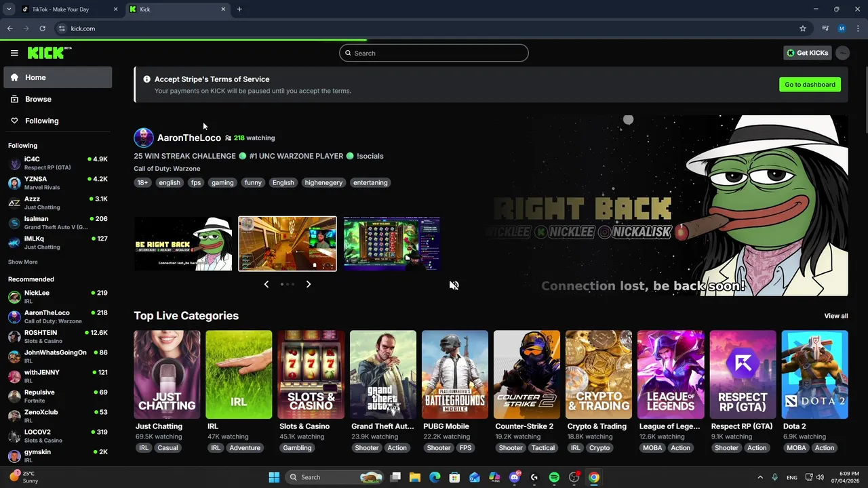Click Go to dashboard button

810,85
